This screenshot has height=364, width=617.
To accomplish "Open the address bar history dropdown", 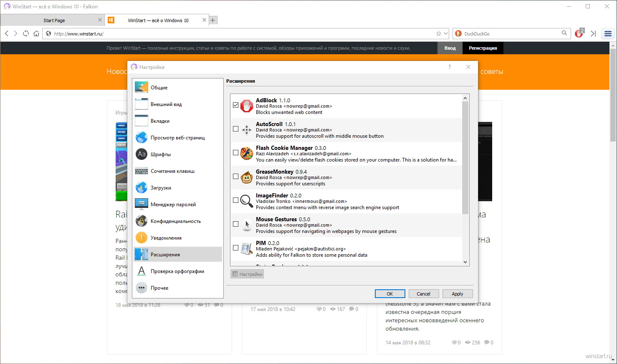I will (x=446, y=33).
